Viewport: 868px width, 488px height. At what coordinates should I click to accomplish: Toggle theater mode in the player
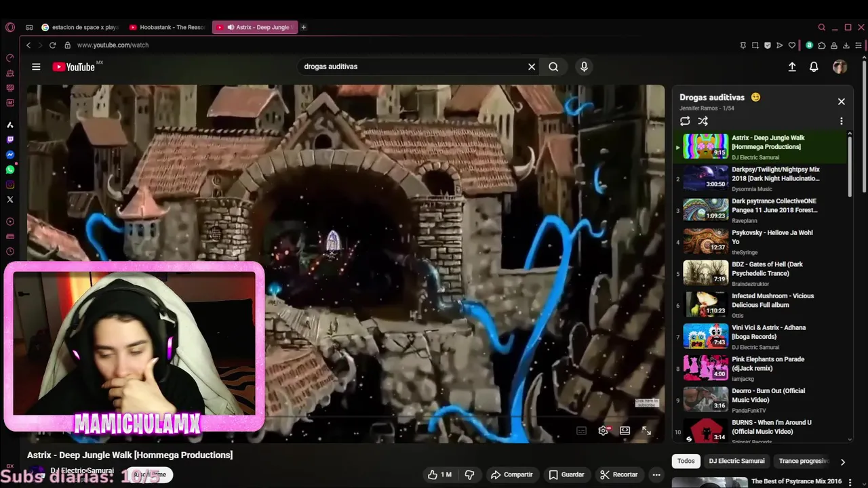tap(625, 430)
